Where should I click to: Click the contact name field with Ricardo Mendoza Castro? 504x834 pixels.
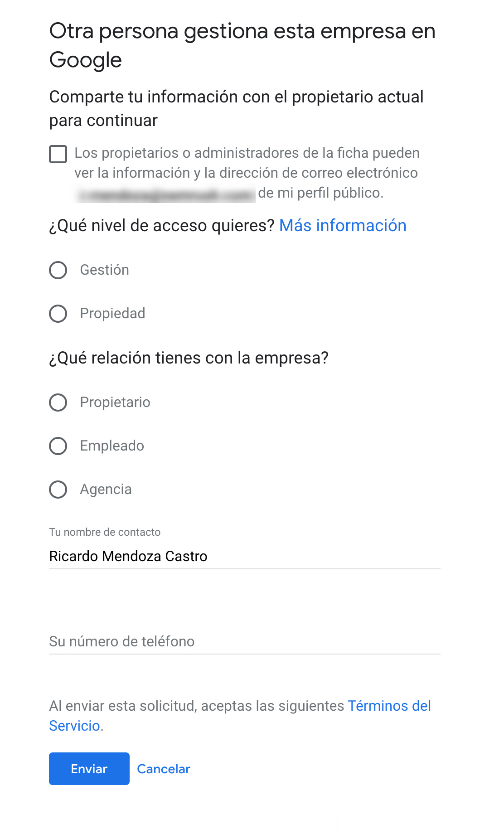tap(245, 556)
